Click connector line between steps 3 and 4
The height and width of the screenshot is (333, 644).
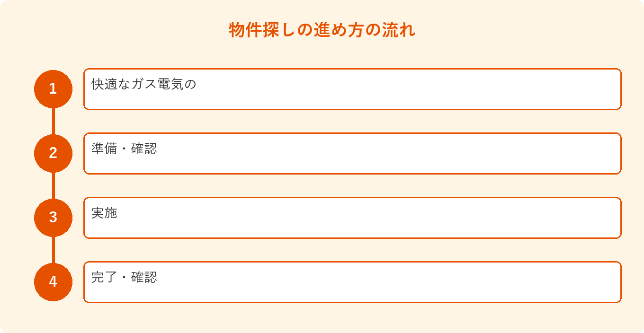coord(53,250)
